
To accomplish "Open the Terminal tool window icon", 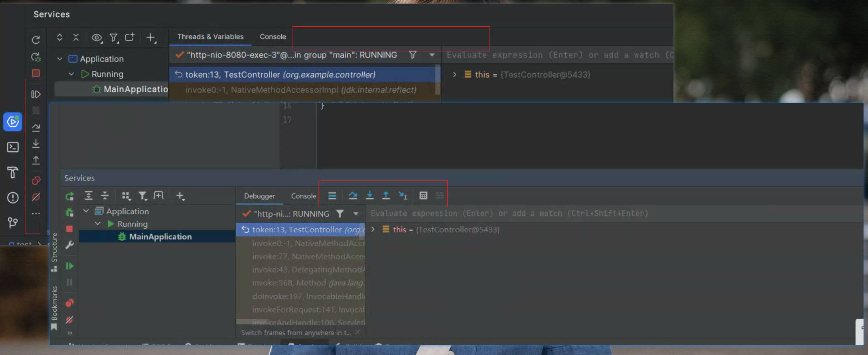I will (x=13, y=147).
